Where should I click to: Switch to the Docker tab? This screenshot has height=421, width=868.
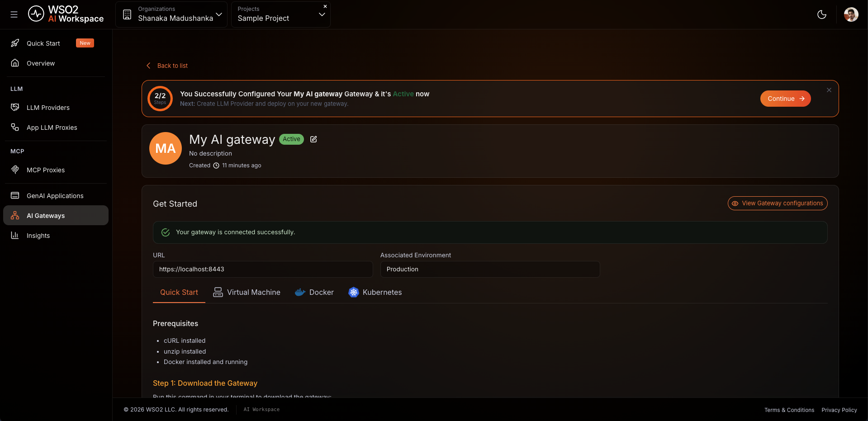314,293
